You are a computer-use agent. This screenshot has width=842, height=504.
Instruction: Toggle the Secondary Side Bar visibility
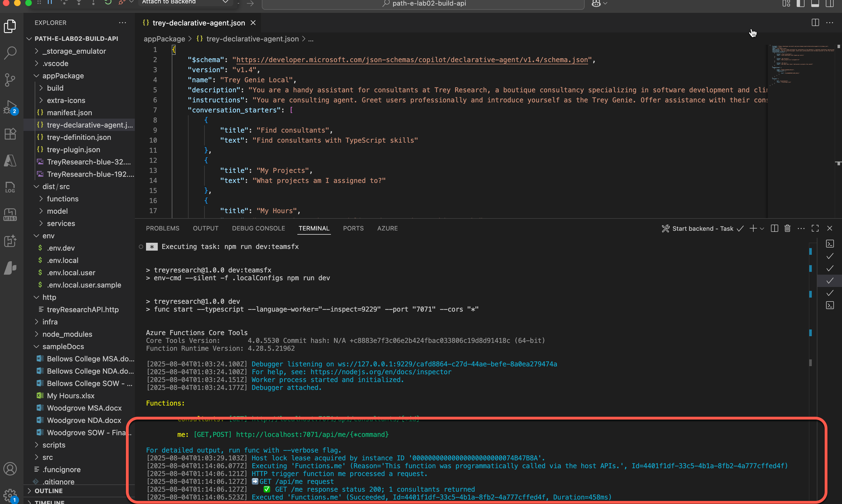coord(830,3)
